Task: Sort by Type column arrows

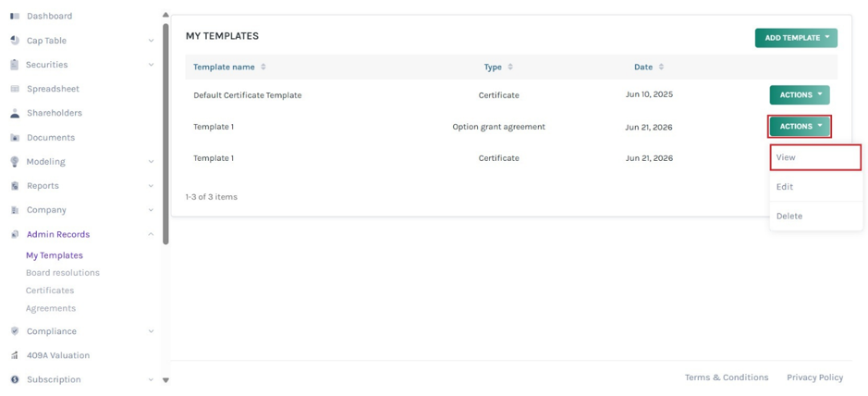Action: tap(510, 67)
